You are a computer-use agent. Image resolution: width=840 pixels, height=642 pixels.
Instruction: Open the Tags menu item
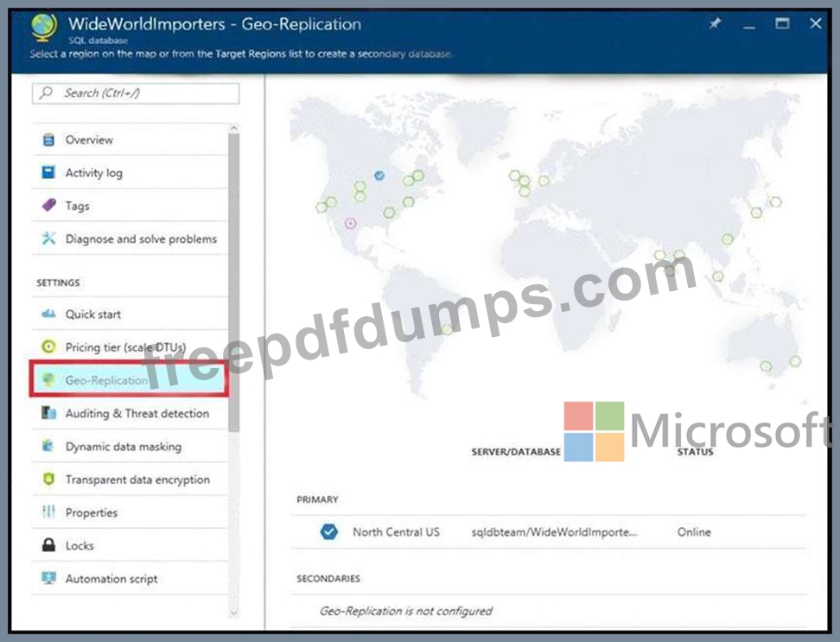(130, 206)
